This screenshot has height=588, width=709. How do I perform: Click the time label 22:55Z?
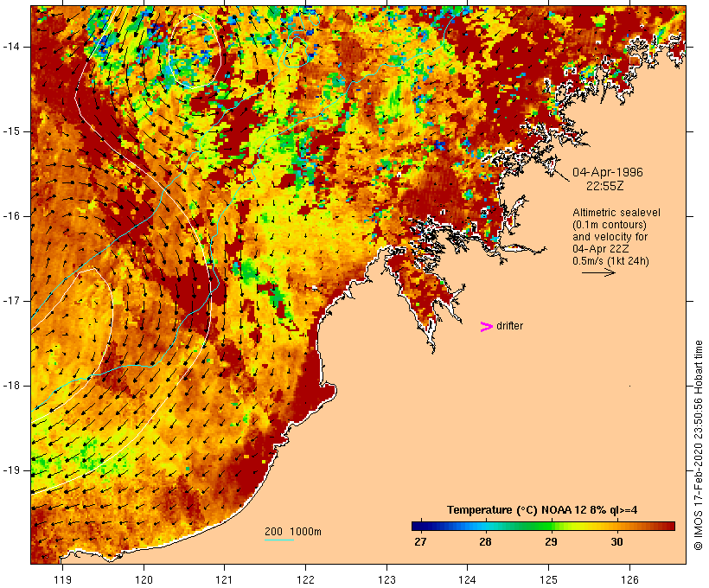[605, 186]
